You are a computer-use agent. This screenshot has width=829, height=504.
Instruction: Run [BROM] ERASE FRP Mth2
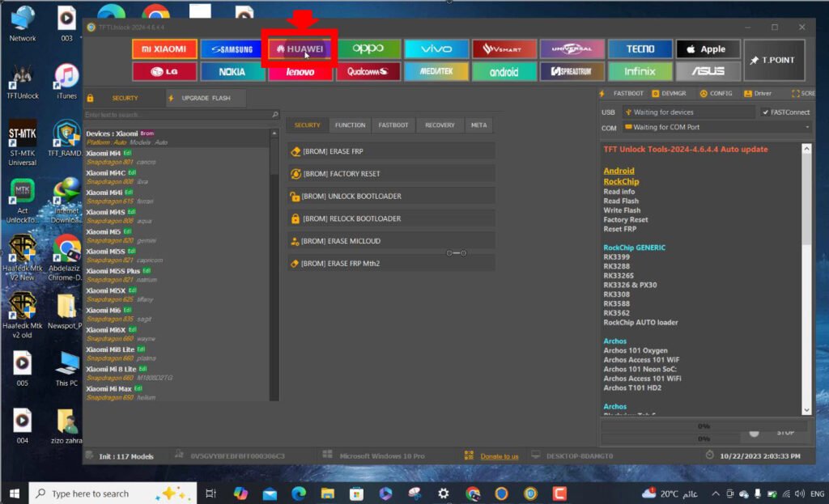point(391,264)
